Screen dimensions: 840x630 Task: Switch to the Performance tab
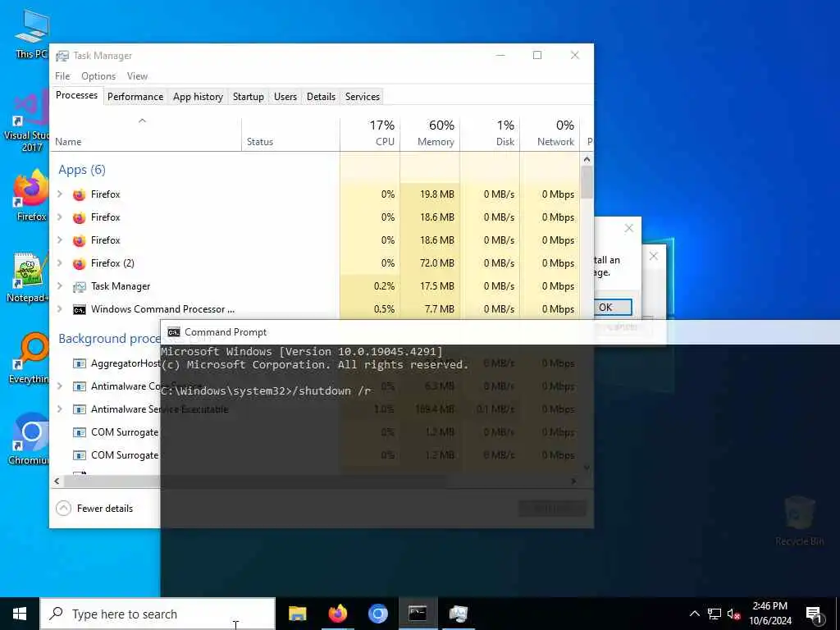coord(135,97)
